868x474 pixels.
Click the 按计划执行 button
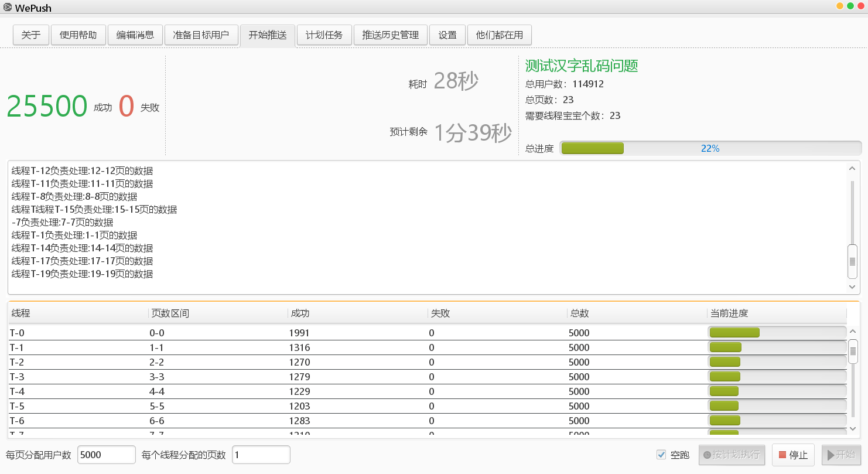pyautogui.click(x=731, y=455)
